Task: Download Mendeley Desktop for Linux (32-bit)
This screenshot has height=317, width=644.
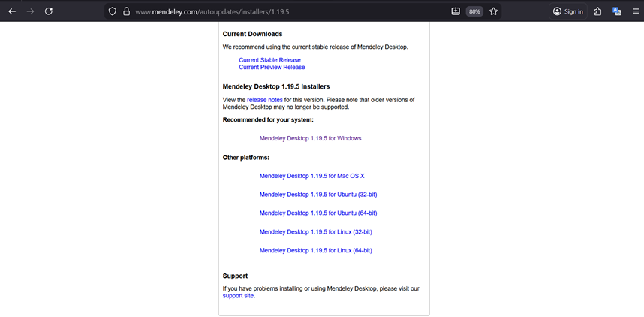Action: coord(315,232)
